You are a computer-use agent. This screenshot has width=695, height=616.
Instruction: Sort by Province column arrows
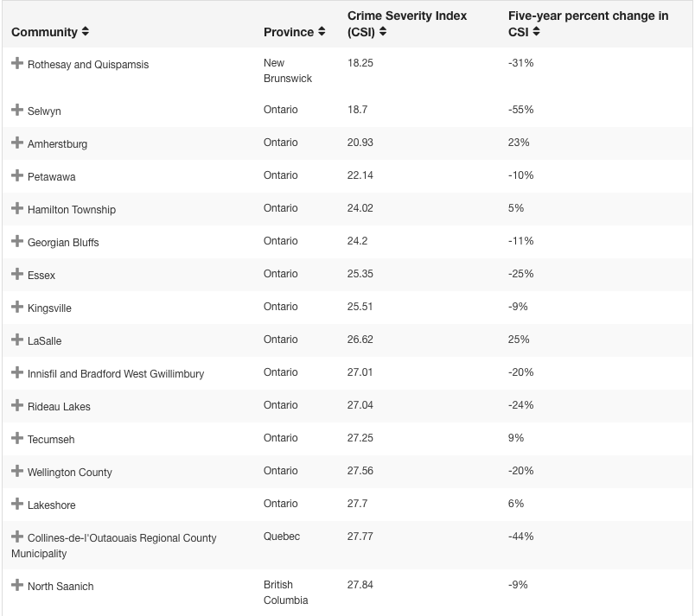(322, 32)
